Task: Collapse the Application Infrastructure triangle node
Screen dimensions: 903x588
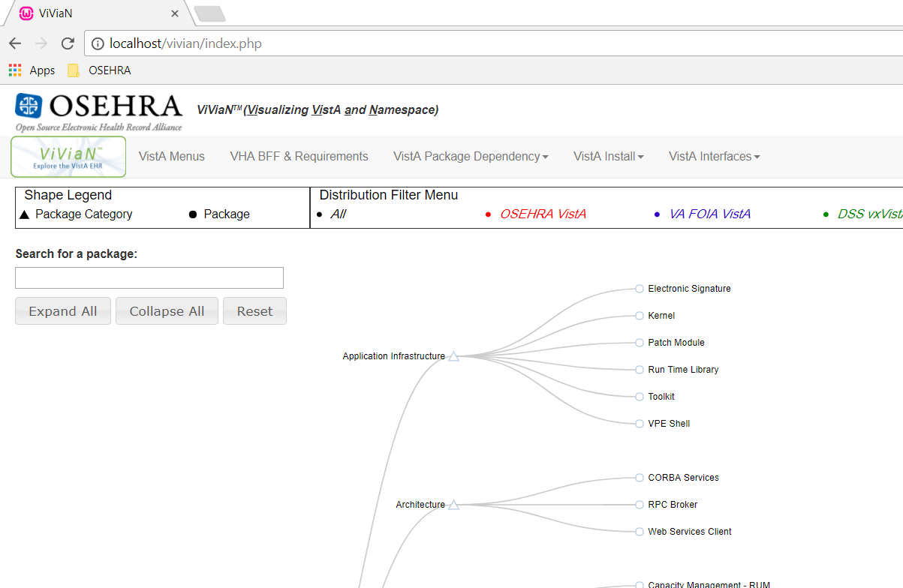Action: [453, 357]
